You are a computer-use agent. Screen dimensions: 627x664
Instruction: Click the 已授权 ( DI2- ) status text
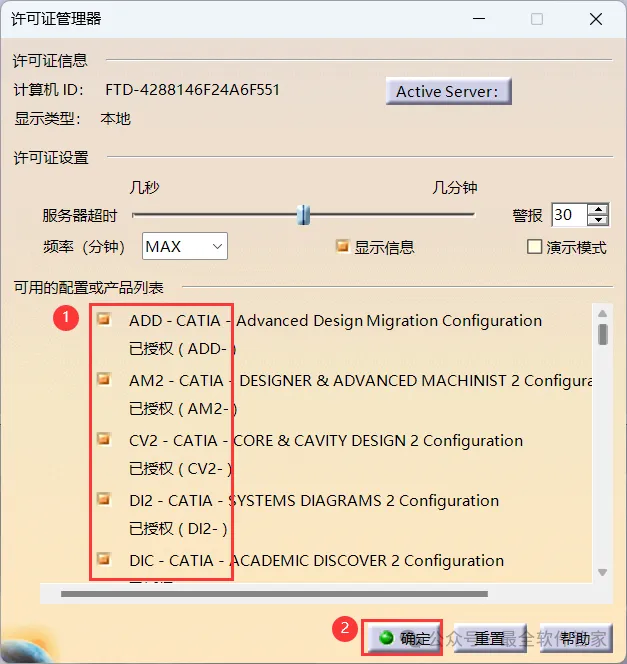tap(178, 529)
